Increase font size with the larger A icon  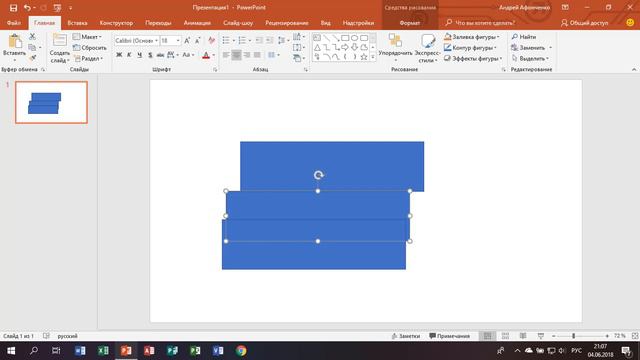click(187, 40)
